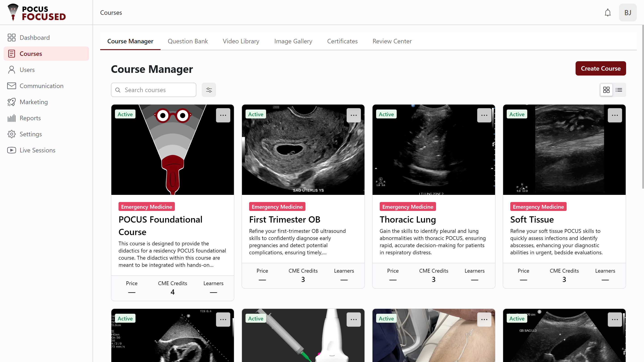Click Emergency Medicine tag on Soft Tissue
This screenshot has height=362, width=644.
538,207
